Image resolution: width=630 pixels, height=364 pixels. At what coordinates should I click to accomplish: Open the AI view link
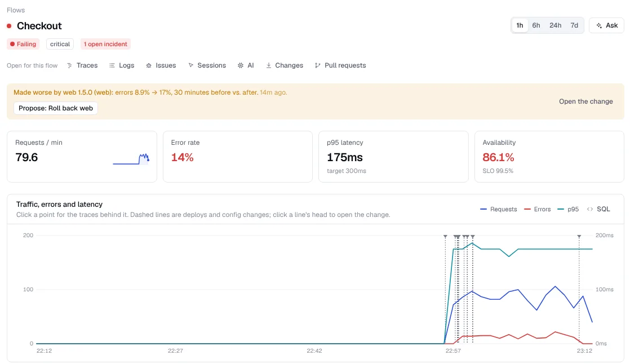click(x=246, y=65)
